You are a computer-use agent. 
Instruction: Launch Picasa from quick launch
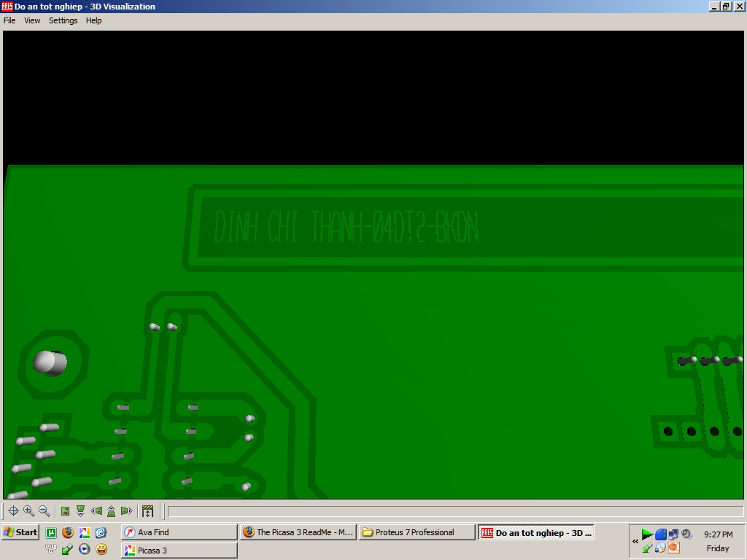85,532
